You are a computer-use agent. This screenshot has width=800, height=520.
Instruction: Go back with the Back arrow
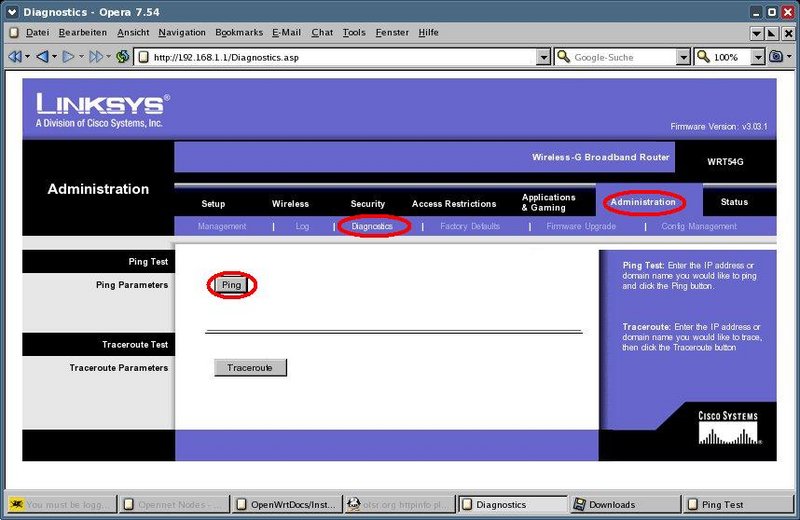pos(43,57)
